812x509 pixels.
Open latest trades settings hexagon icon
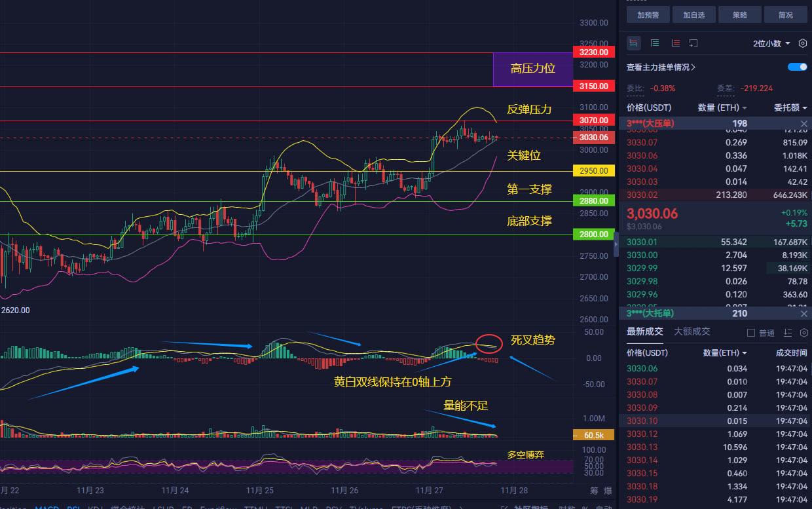point(803,333)
